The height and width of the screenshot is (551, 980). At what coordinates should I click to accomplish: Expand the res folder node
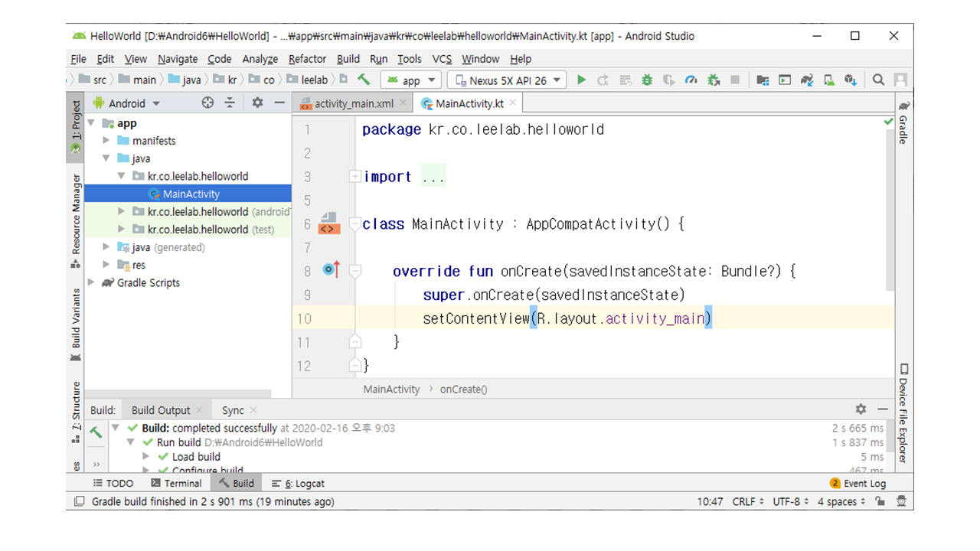pos(106,266)
